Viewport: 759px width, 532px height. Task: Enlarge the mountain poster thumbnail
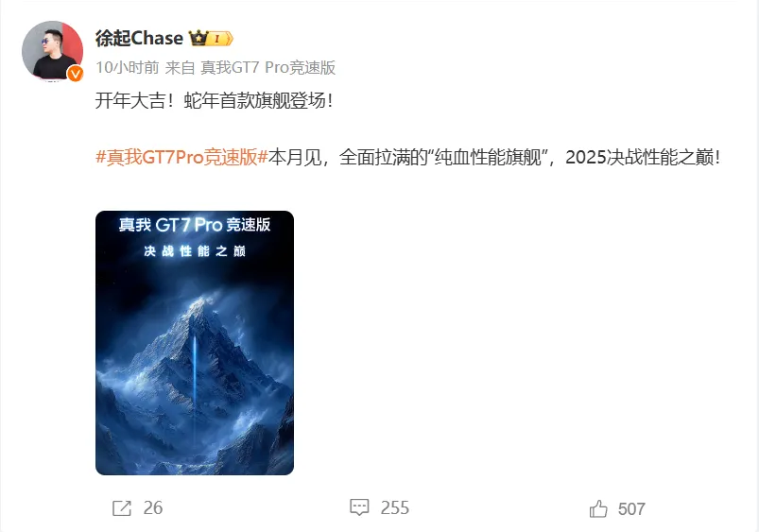195,343
